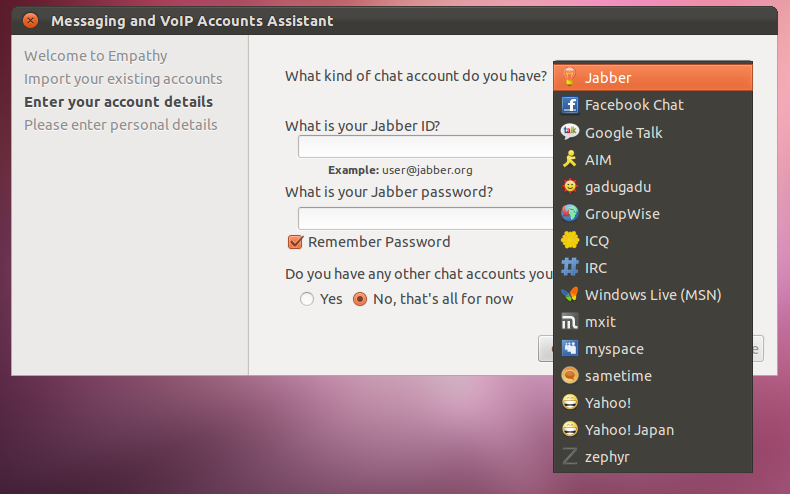This screenshot has height=494, width=790.
Task: Select the gadugadu sun icon
Action: 570,187
